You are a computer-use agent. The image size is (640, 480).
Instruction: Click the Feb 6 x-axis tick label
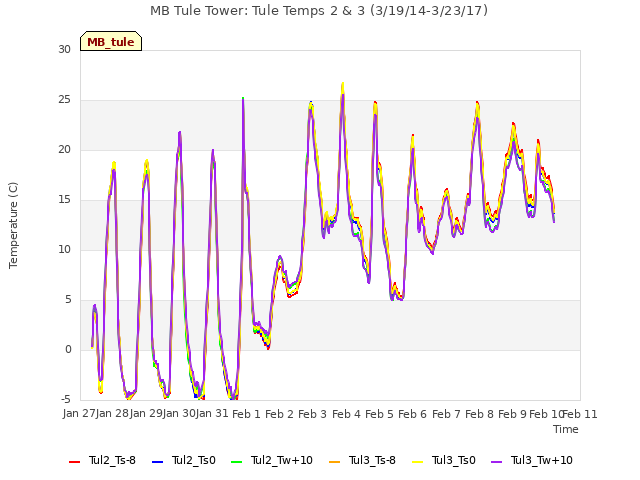click(412, 414)
